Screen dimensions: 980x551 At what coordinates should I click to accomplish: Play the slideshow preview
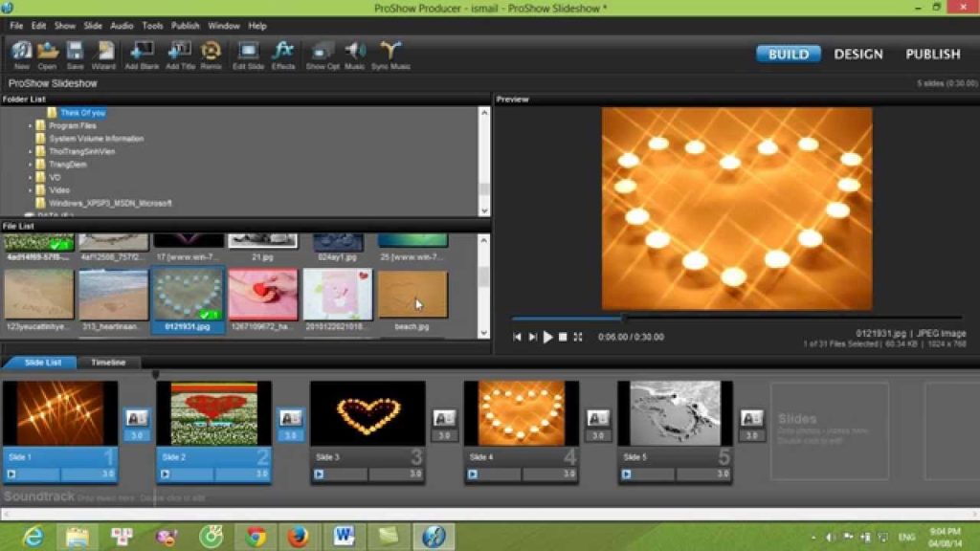point(547,337)
